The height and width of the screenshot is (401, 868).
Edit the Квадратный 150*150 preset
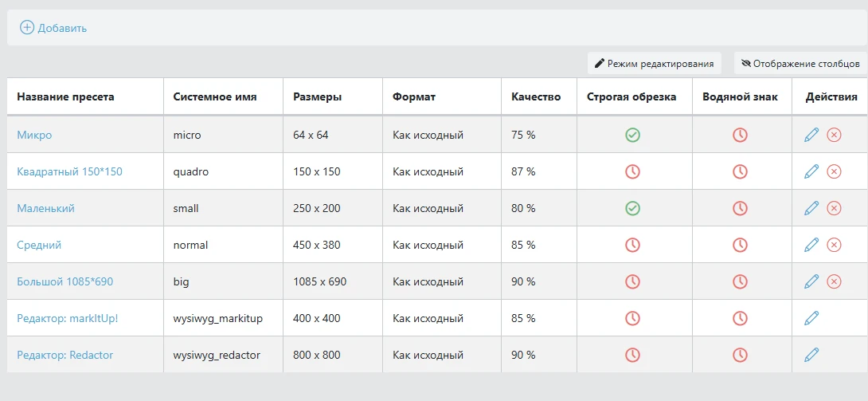pos(811,171)
